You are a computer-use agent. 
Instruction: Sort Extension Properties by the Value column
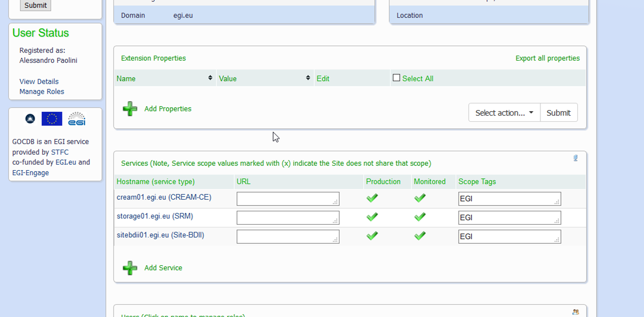coord(308,78)
